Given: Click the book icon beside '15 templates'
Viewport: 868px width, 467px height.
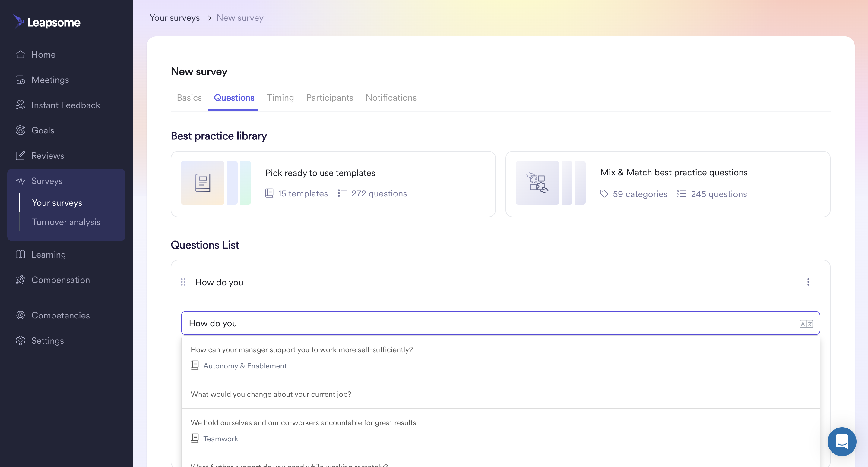Looking at the screenshot, I should [x=269, y=193].
